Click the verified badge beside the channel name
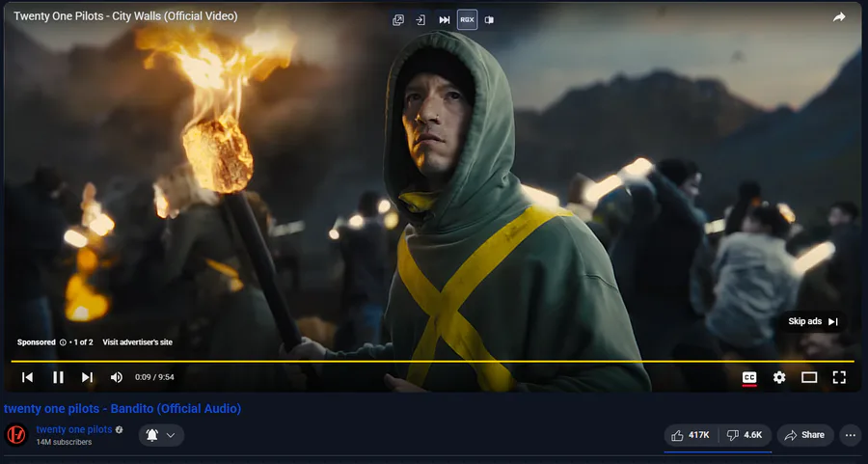This screenshot has width=868, height=464. 119,429
